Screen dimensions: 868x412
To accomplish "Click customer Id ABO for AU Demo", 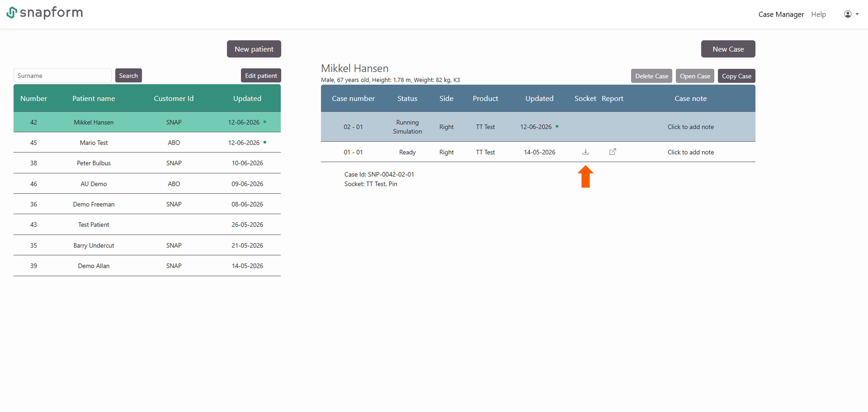I will click(174, 184).
